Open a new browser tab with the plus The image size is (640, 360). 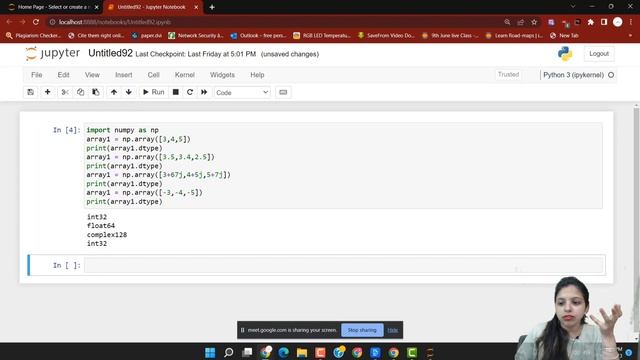212,7
